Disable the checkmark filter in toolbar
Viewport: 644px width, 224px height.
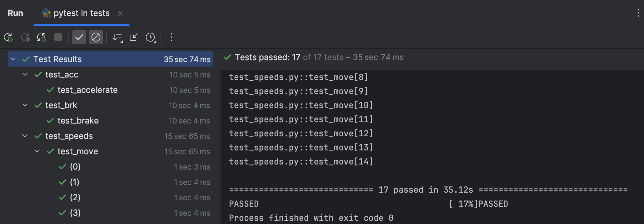tap(79, 37)
